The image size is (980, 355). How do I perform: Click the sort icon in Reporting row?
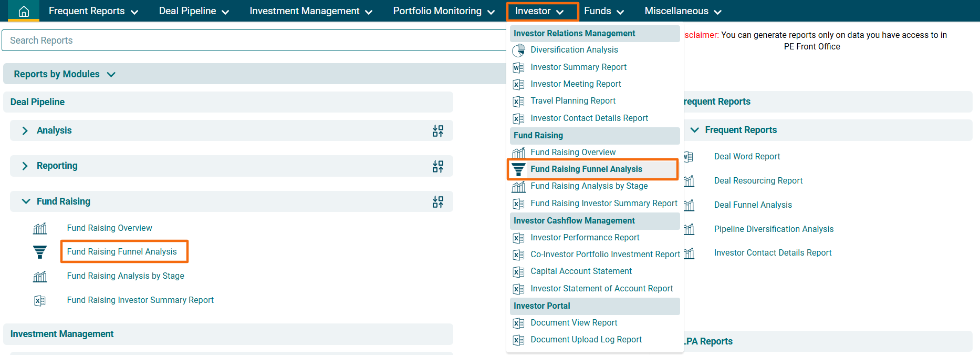[x=437, y=166]
